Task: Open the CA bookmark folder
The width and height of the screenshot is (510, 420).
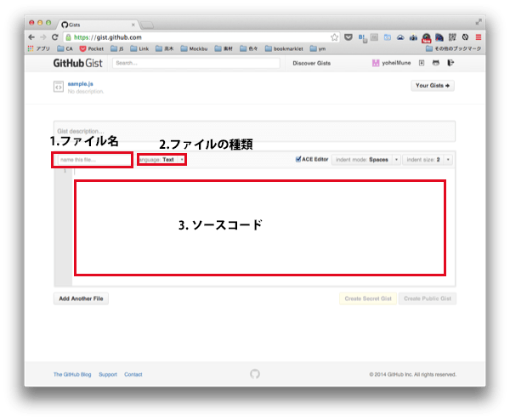Action: pos(65,48)
